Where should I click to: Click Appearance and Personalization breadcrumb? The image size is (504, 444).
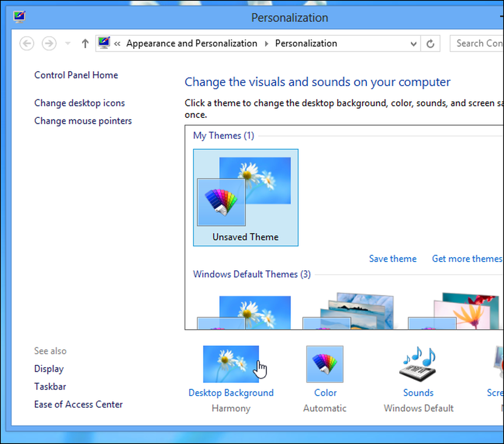pos(192,43)
